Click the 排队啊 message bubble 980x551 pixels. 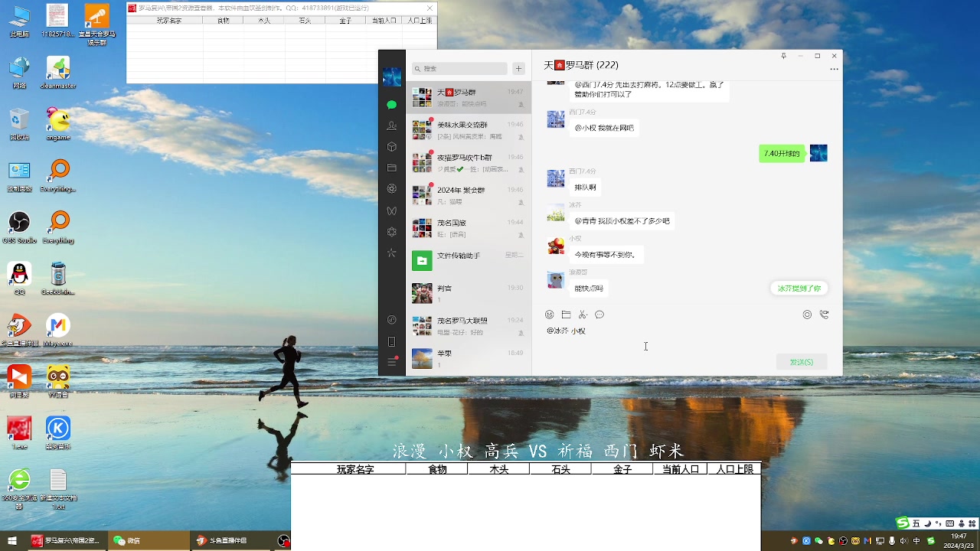[x=585, y=187]
